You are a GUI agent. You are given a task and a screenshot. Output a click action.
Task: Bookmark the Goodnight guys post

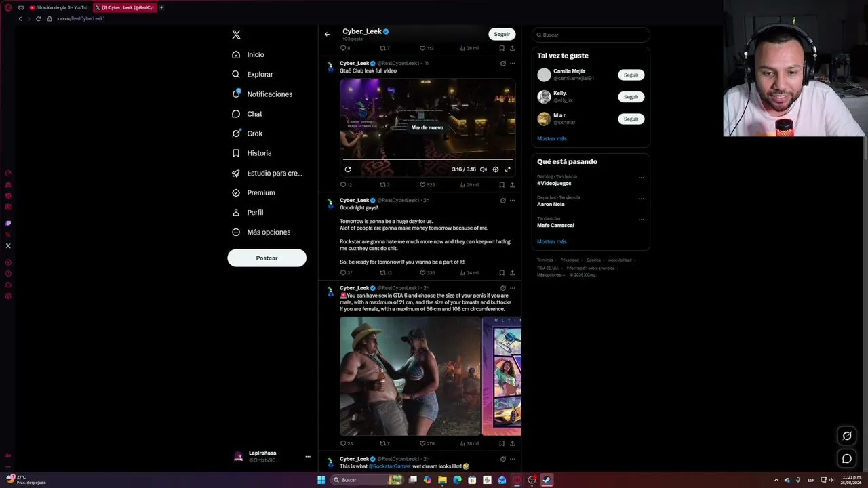click(x=502, y=272)
